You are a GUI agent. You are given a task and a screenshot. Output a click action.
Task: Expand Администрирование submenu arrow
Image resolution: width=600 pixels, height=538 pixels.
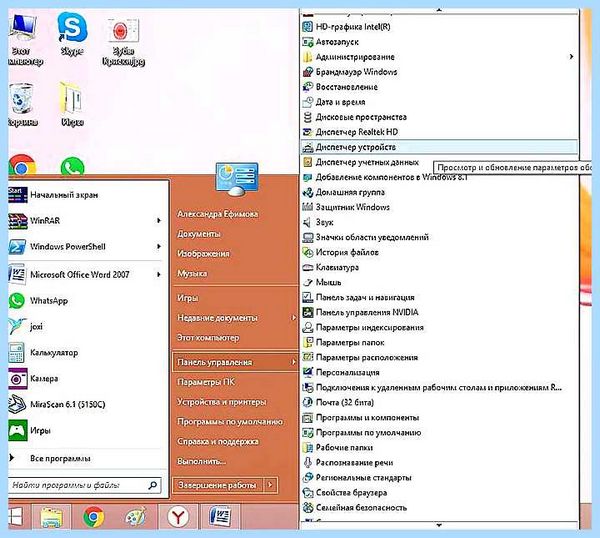(x=571, y=57)
